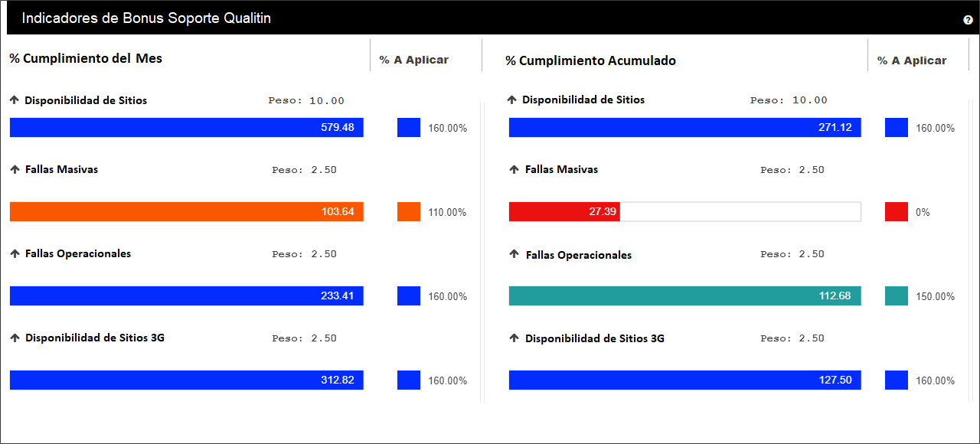Click arrow icon beside accumulated Disponibilidad de Sitios
The width and height of the screenshot is (980, 444).
point(512,100)
